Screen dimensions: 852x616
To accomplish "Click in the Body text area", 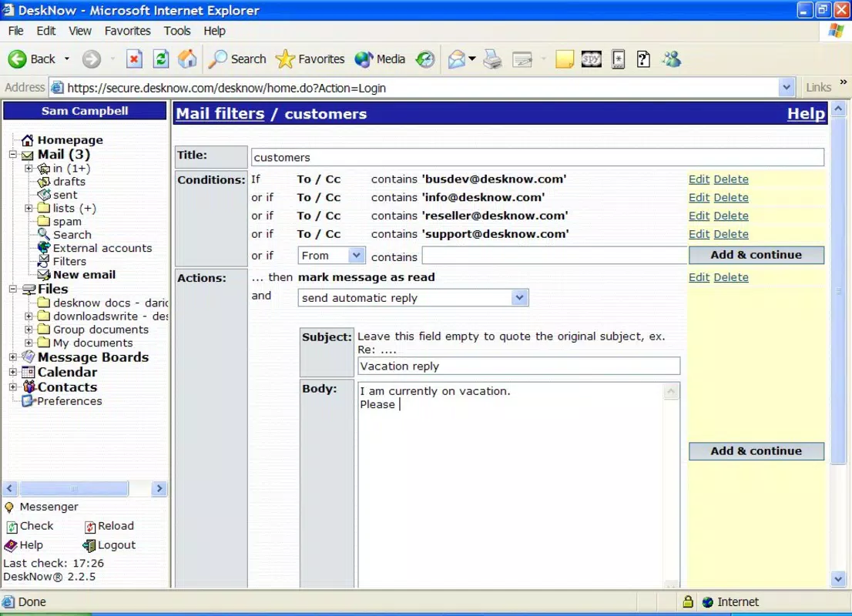I will coord(511,485).
